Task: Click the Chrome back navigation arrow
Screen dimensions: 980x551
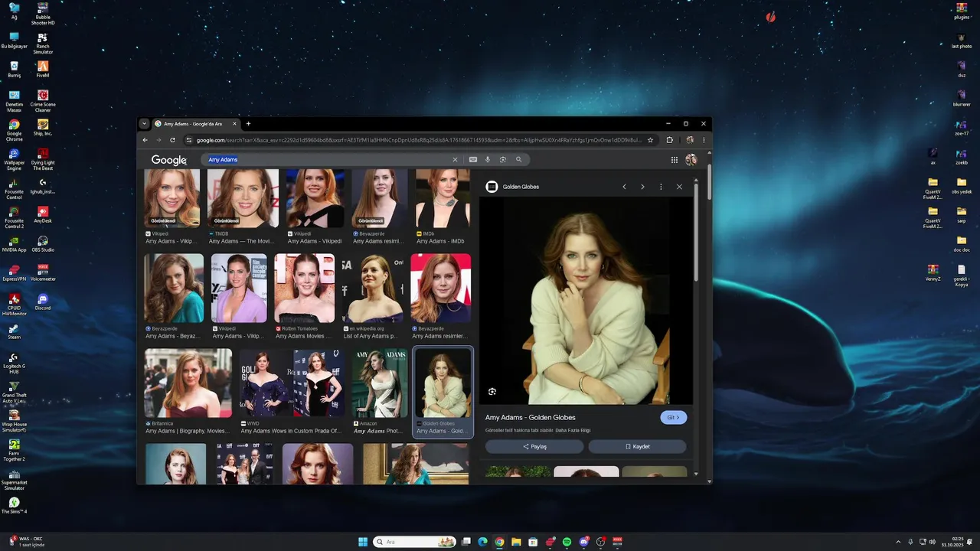Action: 145,140
